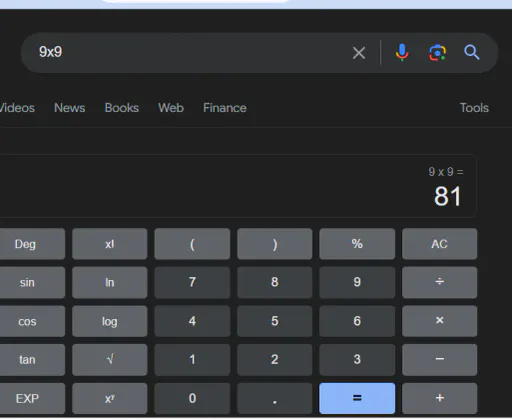512x419 pixels.
Task: Click the EXP key
Action: tap(32, 398)
